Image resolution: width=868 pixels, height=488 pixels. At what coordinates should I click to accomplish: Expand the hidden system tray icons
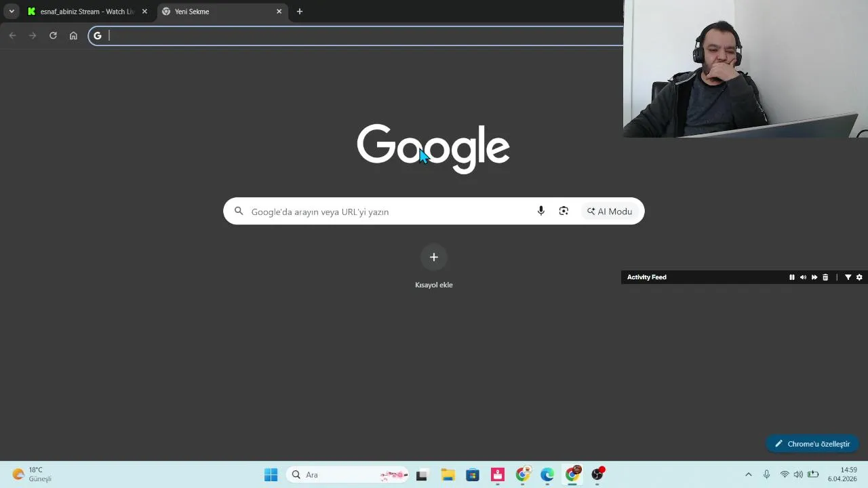[x=749, y=474]
